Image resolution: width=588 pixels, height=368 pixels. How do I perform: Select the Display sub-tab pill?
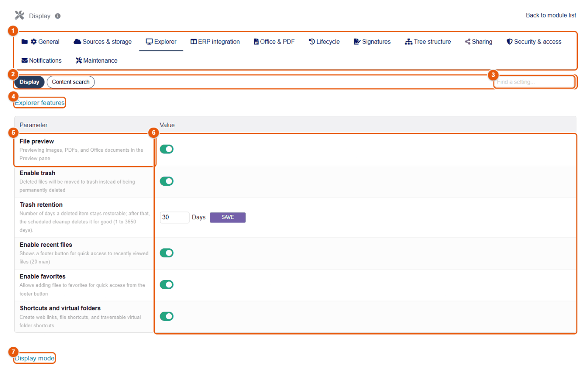[x=29, y=82]
